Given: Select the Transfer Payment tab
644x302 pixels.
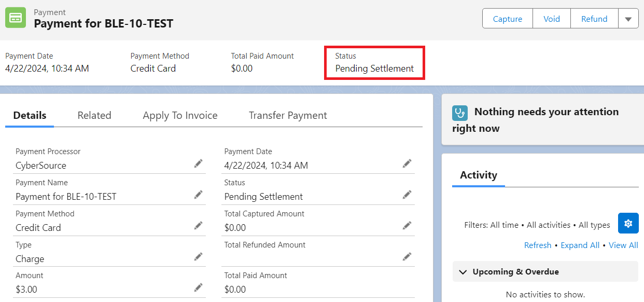Looking at the screenshot, I should 288,115.
